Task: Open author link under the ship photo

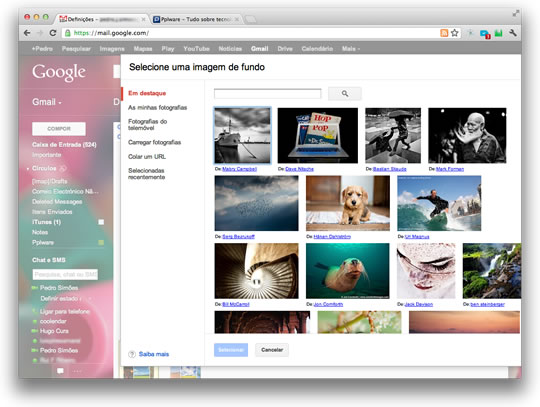Action: (x=239, y=169)
